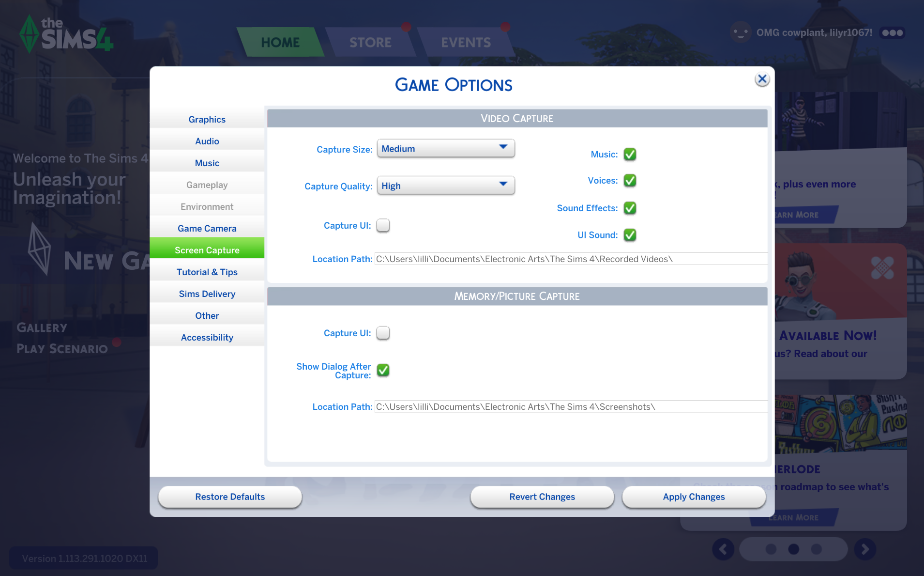Image resolution: width=924 pixels, height=576 pixels.
Task: Close the Game Options dialog
Action: [x=762, y=79]
